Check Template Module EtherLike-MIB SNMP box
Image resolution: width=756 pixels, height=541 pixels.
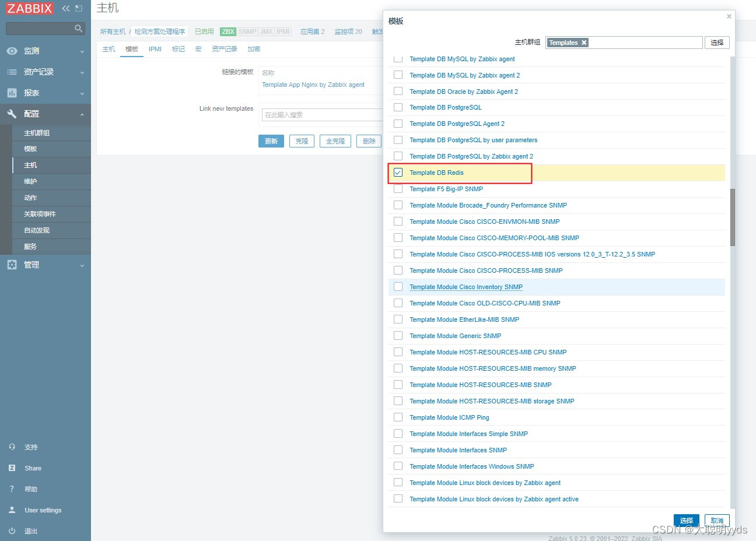398,319
